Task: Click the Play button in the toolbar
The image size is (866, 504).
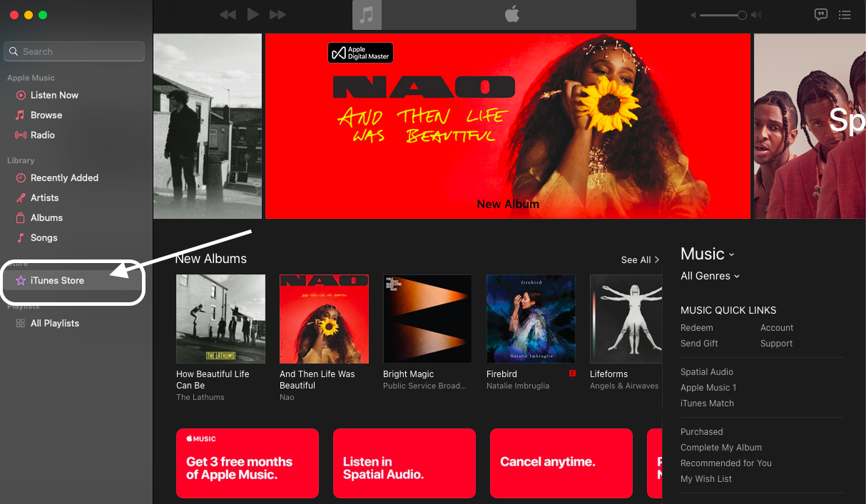Action: pyautogui.click(x=253, y=14)
